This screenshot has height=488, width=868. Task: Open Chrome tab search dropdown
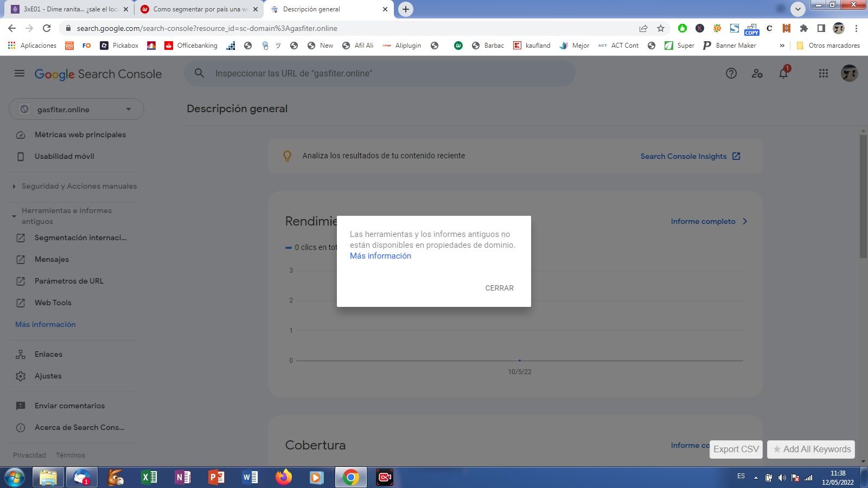point(797,9)
